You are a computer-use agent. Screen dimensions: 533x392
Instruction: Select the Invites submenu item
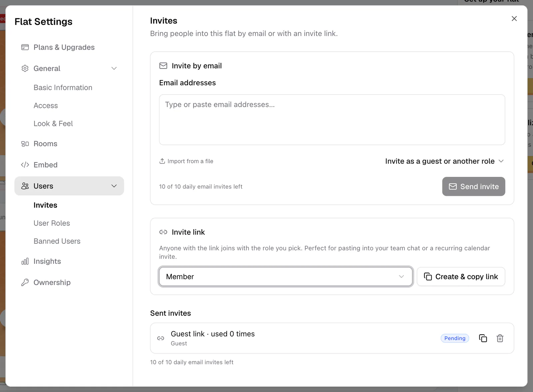[x=45, y=205]
